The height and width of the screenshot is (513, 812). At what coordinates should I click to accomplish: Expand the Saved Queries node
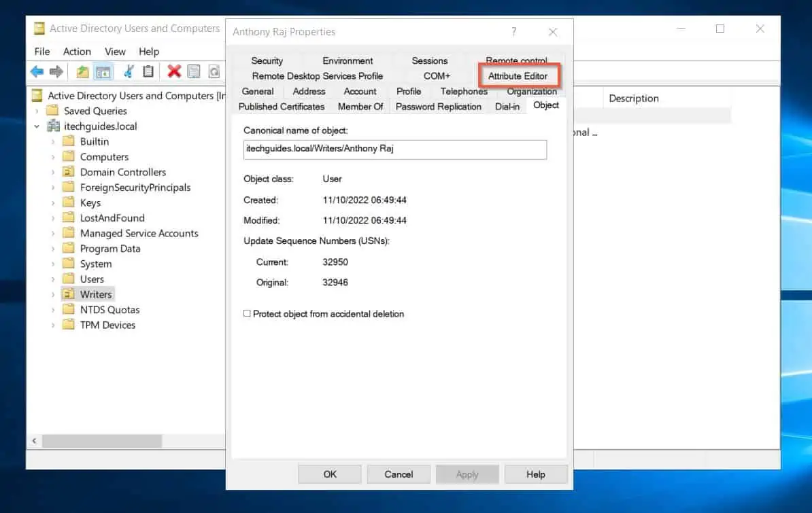coord(37,111)
